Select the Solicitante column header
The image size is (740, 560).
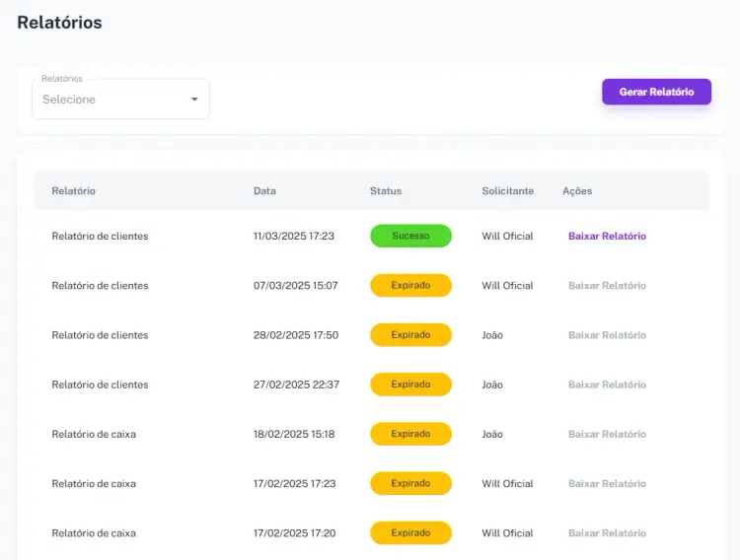coord(507,191)
